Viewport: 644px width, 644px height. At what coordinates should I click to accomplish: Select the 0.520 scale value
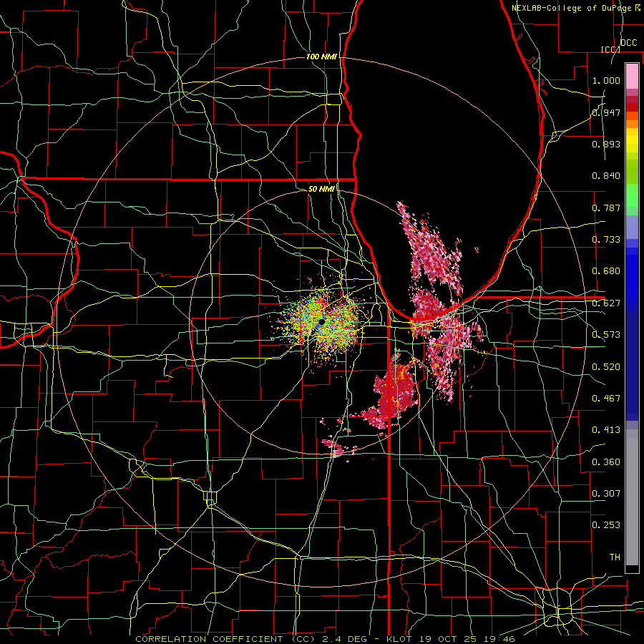[x=606, y=366]
